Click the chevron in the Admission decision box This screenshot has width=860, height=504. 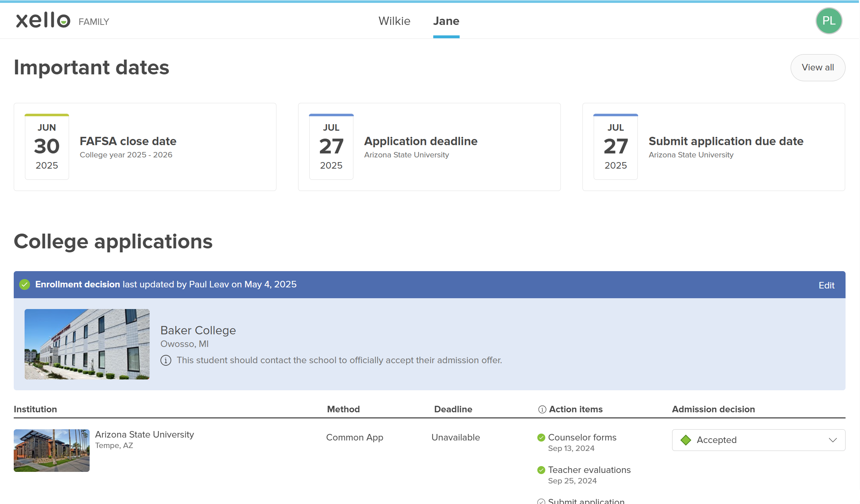pyautogui.click(x=833, y=440)
